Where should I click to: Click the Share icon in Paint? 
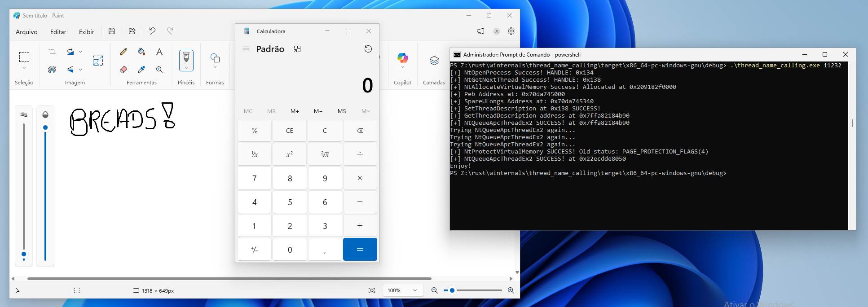[132, 31]
